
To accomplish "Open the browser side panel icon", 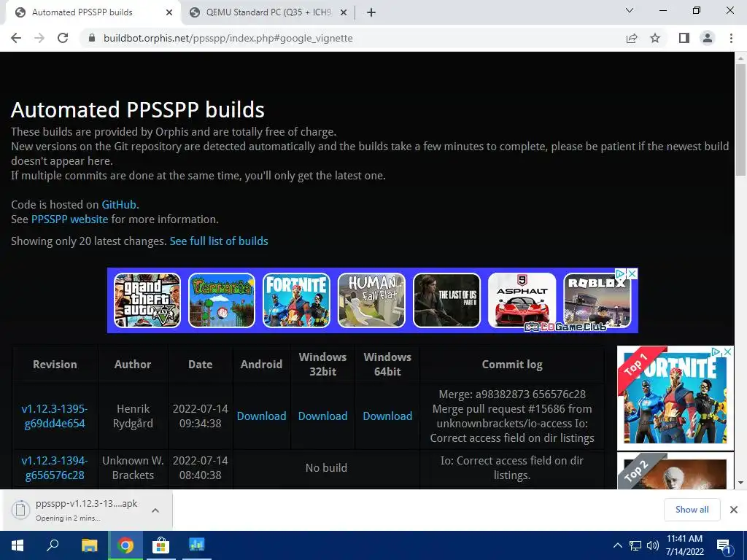I will click(684, 38).
